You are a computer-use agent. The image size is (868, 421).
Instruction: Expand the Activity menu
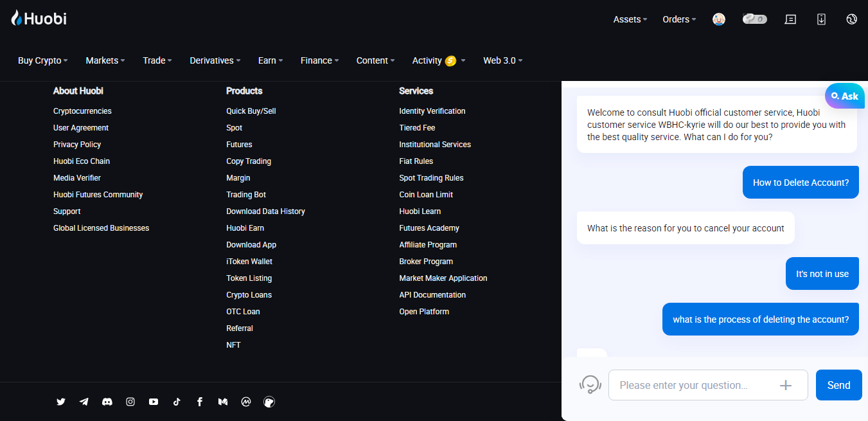tap(439, 60)
